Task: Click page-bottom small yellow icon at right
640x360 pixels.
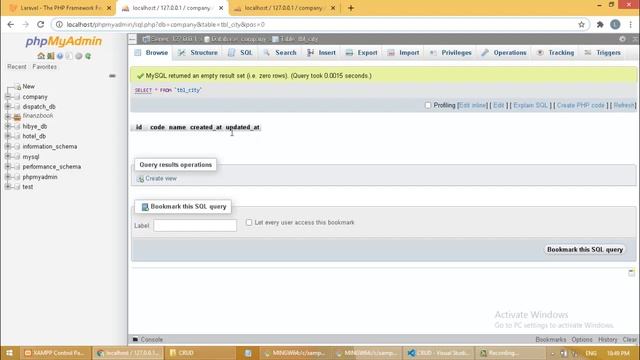Action: [x=631, y=272]
